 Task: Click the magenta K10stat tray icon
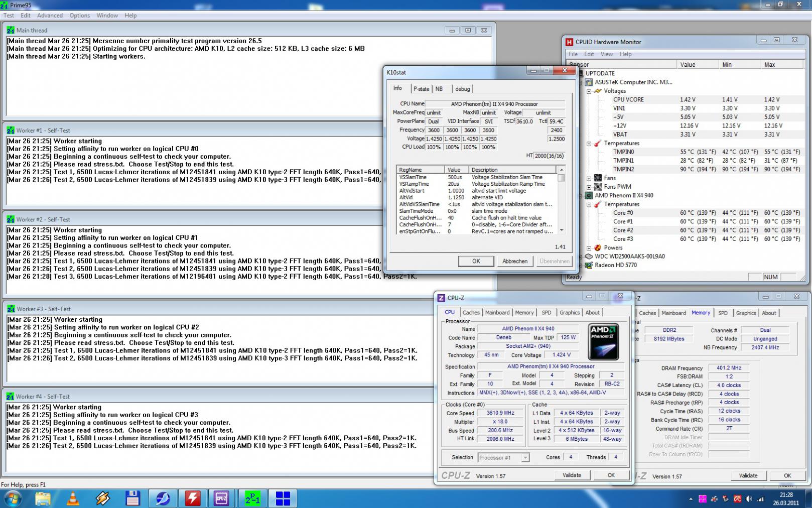(703, 499)
